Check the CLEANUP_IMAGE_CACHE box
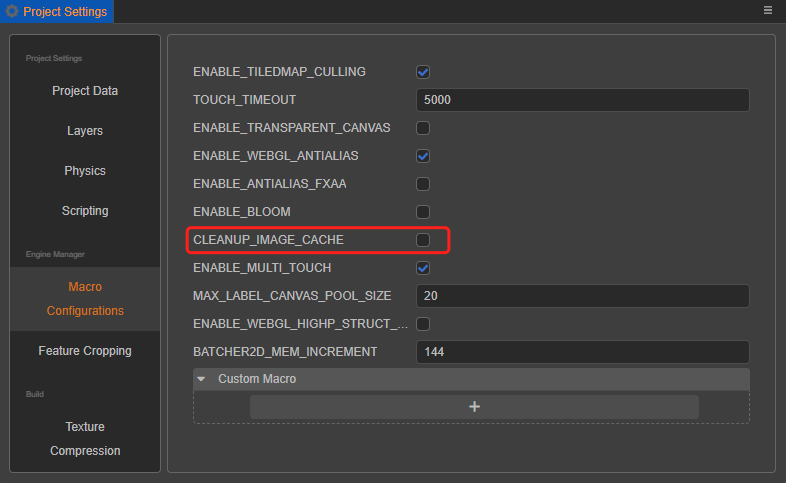 pos(423,240)
